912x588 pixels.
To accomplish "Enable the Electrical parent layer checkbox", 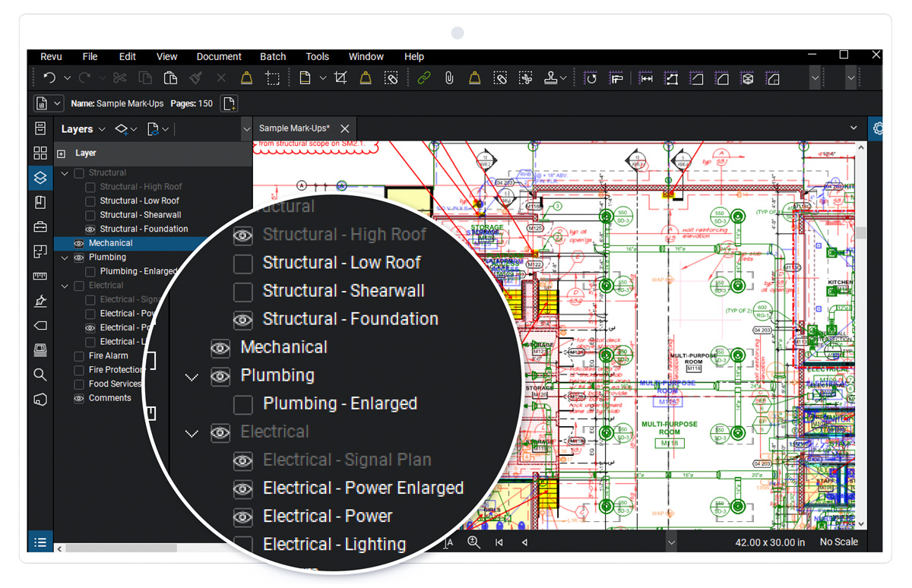I will [x=79, y=286].
